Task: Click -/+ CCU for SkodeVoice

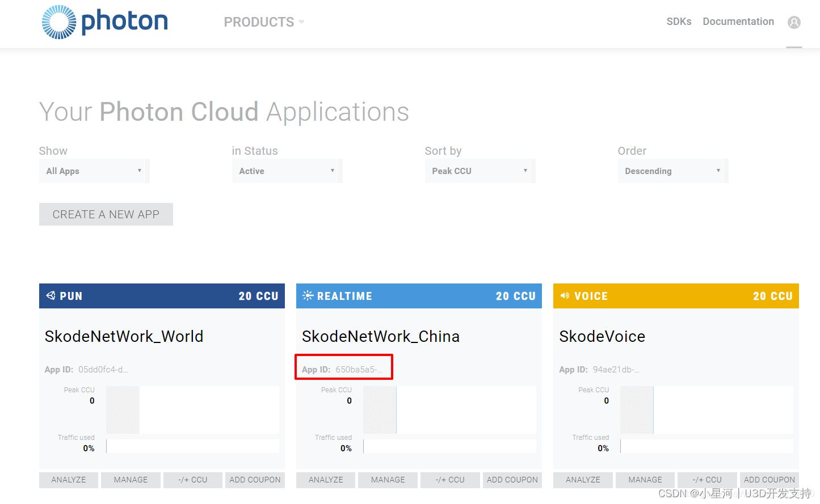Action: (707, 480)
